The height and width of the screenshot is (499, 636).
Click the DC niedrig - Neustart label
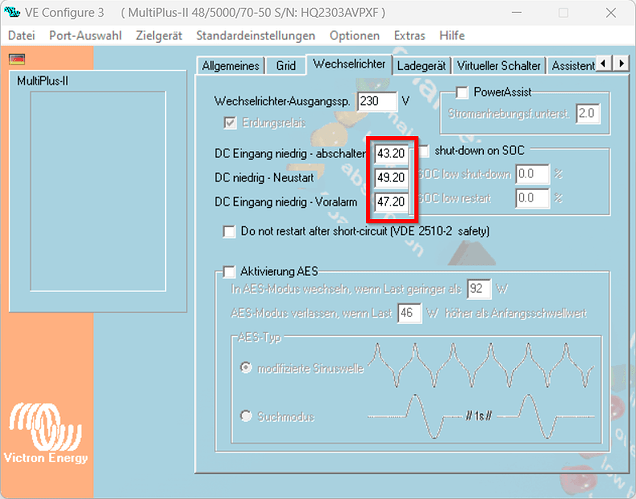click(x=264, y=178)
